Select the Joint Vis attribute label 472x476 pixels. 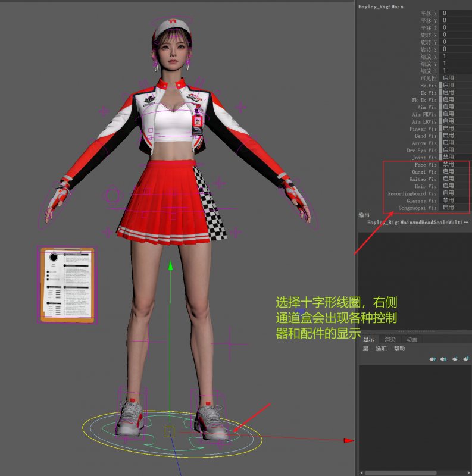coord(424,158)
